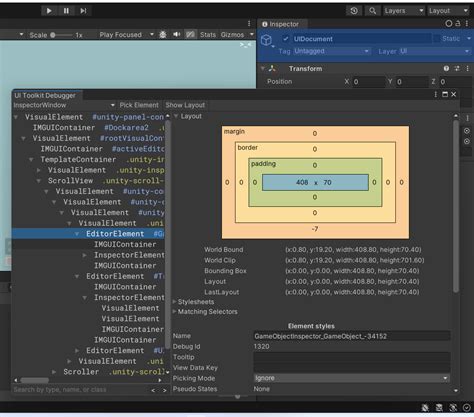Open the Play Focused dropdown
Viewport: 474px width, 417px height.
[x=127, y=35]
